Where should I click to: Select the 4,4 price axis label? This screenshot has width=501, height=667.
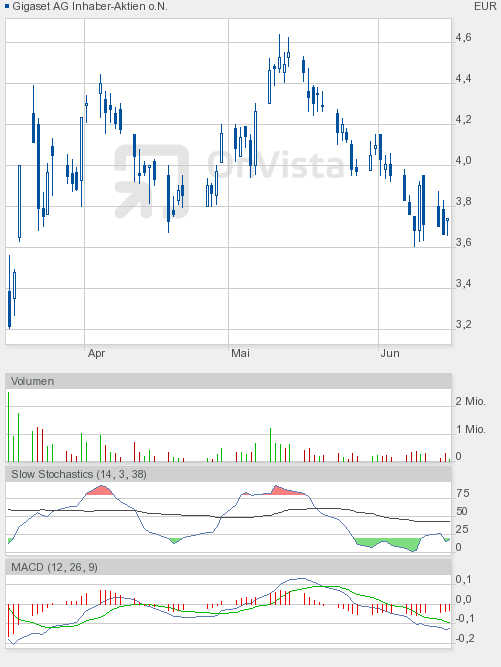(463, 78)
